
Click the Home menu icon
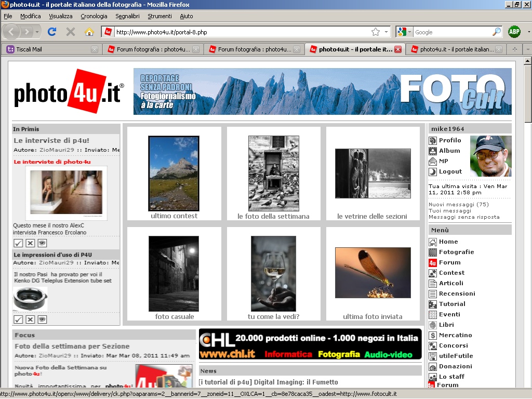(433, 242)
